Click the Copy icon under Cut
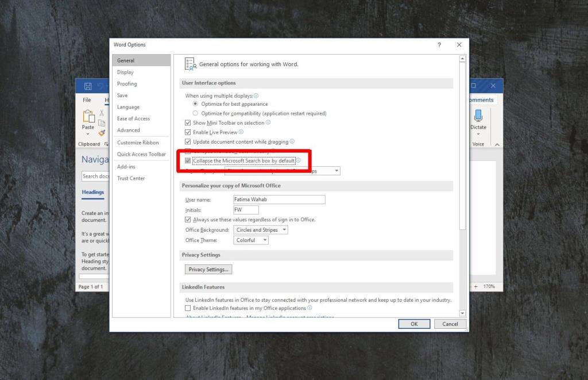The image size is (588, 380). pyautogui.click(x=102, y=123)
